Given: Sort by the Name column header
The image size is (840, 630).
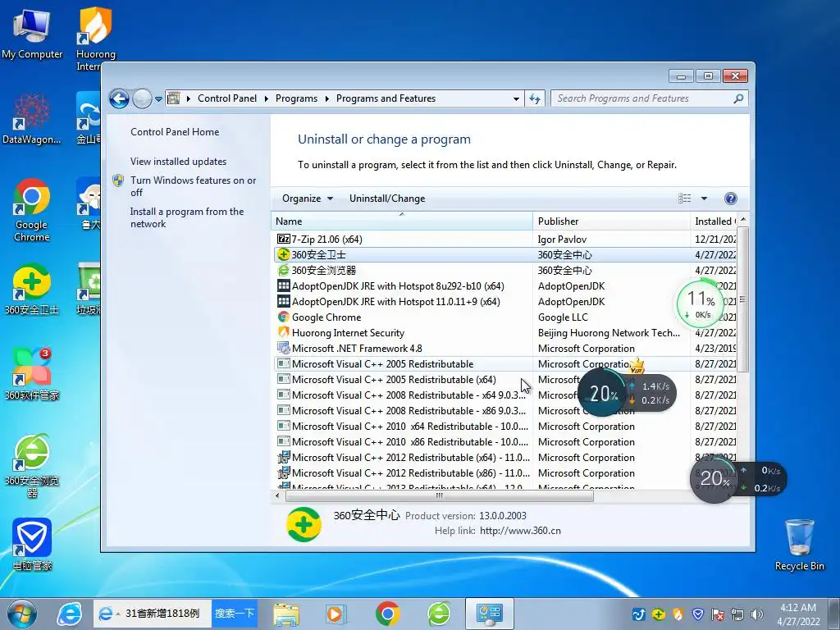Looking at the screenshot, I should (x=401, y=221).
